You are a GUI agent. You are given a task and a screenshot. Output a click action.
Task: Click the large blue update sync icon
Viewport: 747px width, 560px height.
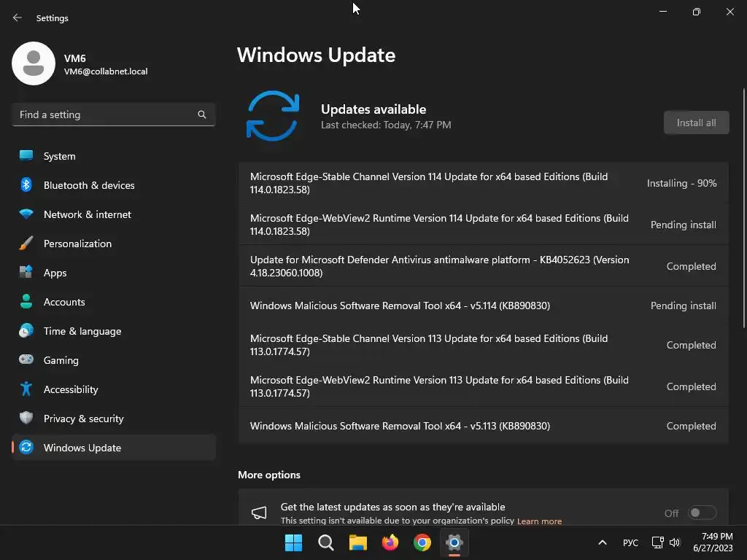[x=273, y=116]
